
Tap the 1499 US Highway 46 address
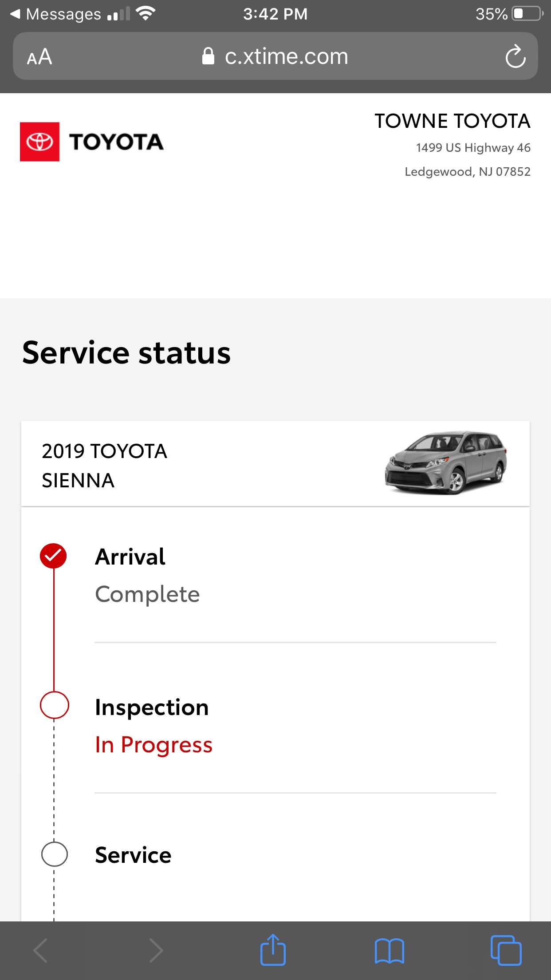[x=473, y=148]
